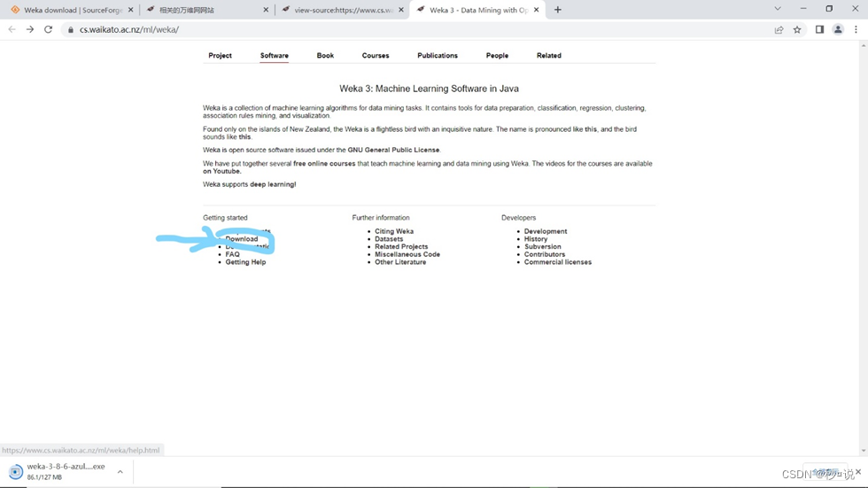Open the browser side panel
Image resolution: width=868 pixels, height=488 pixels.
click(820, 30)
